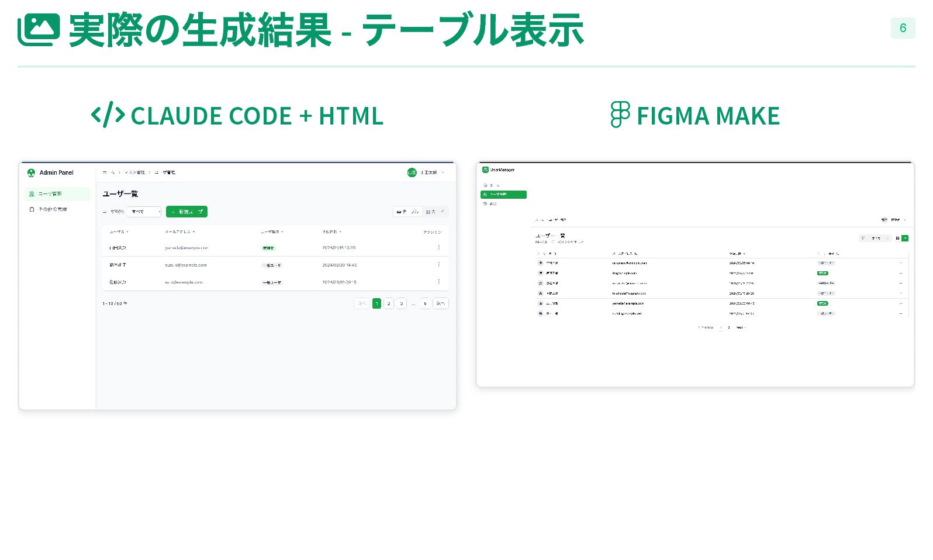This screenshot has width=933, height=560.
Task: Click the 管理者 badge in Admin Panel table
Action: pyautogui.click(x=268, y=248)
